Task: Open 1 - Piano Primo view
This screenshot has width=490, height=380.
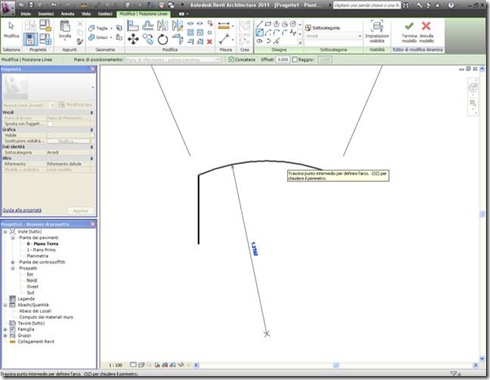Action: click(x=41, y=250)
